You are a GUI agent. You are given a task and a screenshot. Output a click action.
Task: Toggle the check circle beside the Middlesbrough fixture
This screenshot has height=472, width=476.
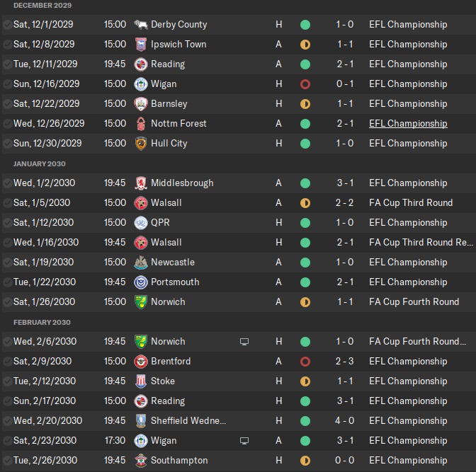6,183
